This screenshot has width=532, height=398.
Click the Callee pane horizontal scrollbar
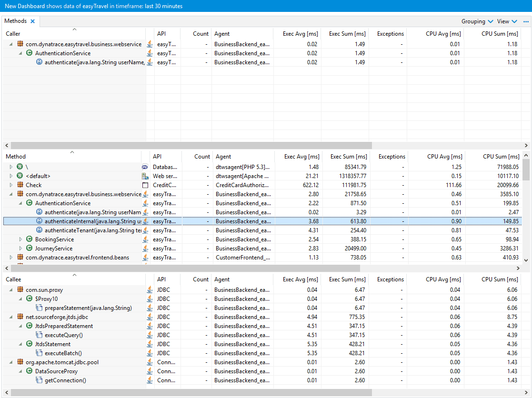click(x=191, y=393)
